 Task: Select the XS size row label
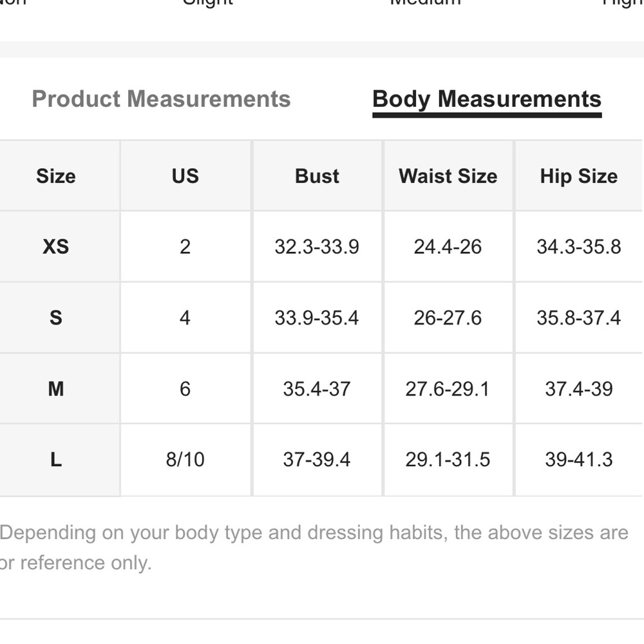coord(56,247)
